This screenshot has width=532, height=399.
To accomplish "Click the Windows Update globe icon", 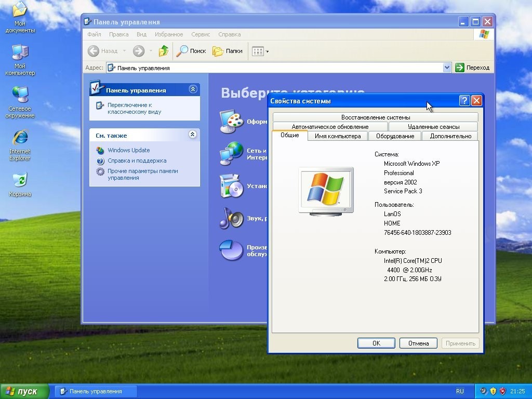I will click(x=100, y=150).
